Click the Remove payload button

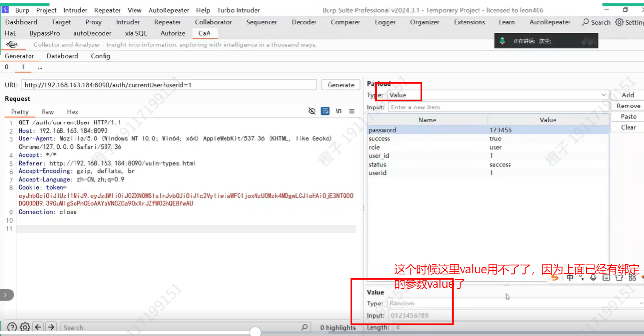point(628,106)
